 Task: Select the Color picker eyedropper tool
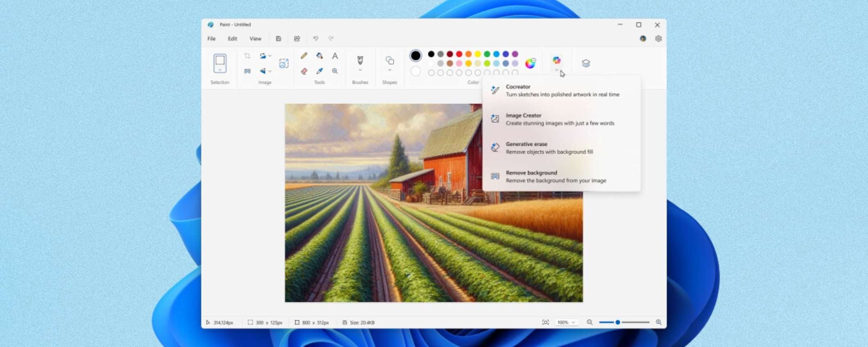[x=319, y=71]
